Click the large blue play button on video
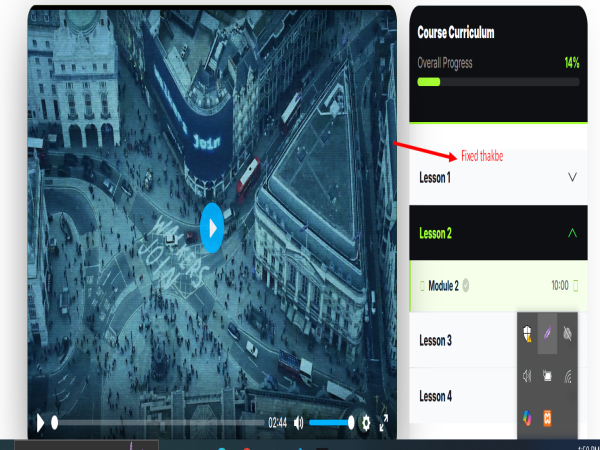600x450 pixels. [212, 228]
